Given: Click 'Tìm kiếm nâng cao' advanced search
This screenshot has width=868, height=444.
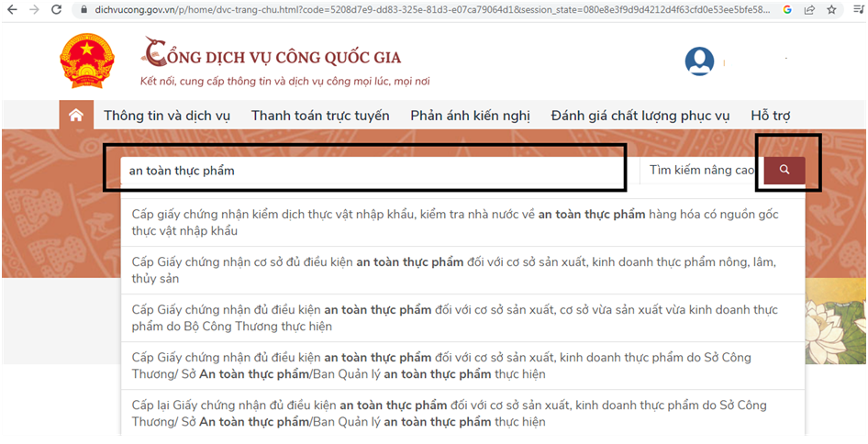Looking at the screenshot, I should pos(701,171).
